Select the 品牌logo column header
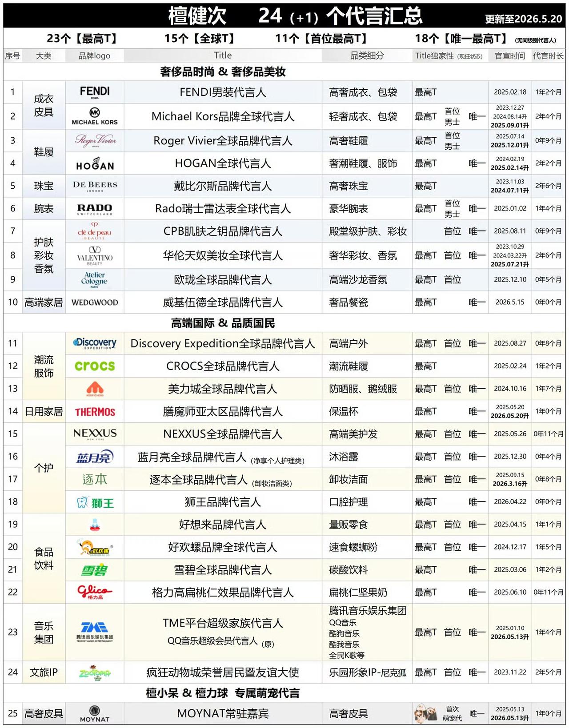Viewport: 569px width, 728px height. click(x=95, y=56)
